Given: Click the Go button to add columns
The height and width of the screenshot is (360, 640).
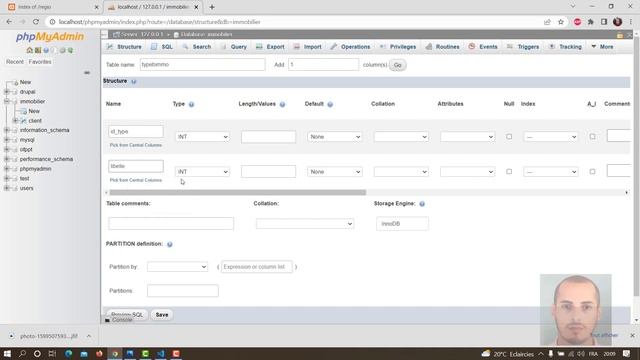Looking at the screenshot, I should click(x=398, y=65).
